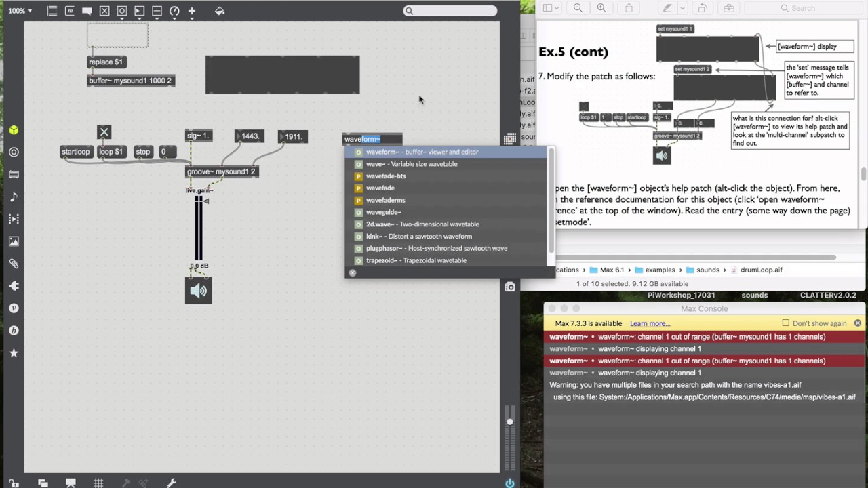868x488 pixels.
Task: Click the Rotate button in Preview
Action: 703,8
